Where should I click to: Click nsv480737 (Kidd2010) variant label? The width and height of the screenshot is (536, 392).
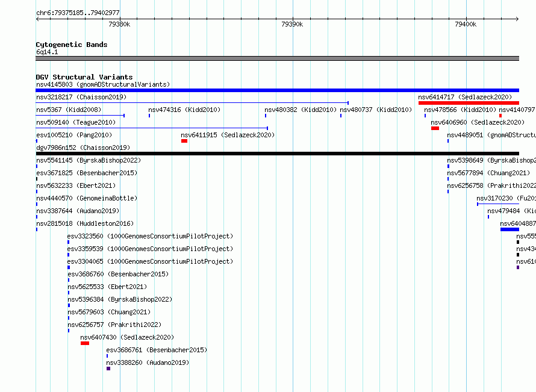coord(376,110)
